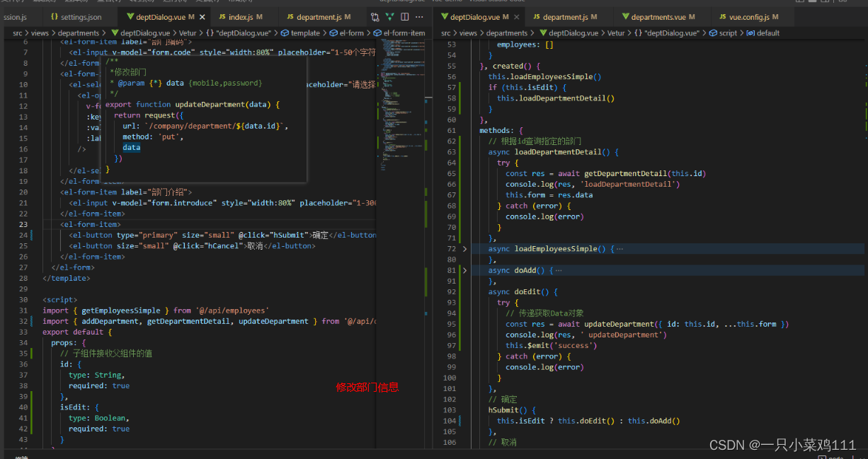Click 'departments' breadcrumb in the right editor

[x=507, y=33]
